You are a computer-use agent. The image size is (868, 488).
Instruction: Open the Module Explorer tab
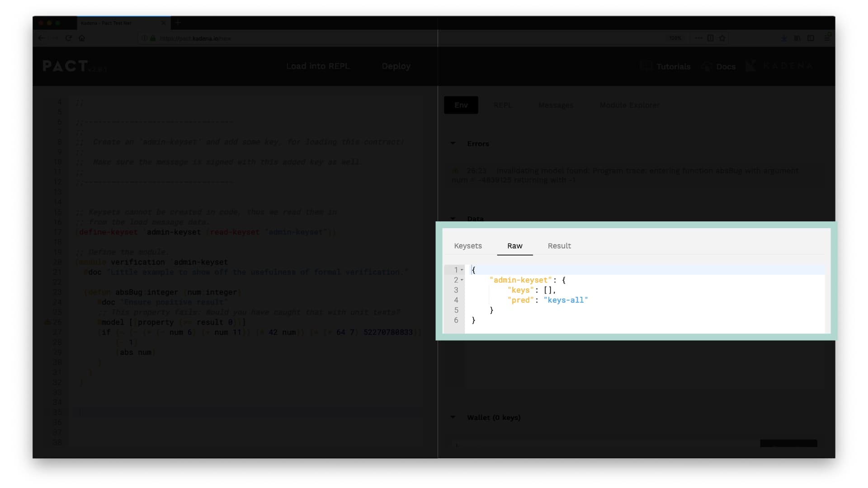pos(629,105)
